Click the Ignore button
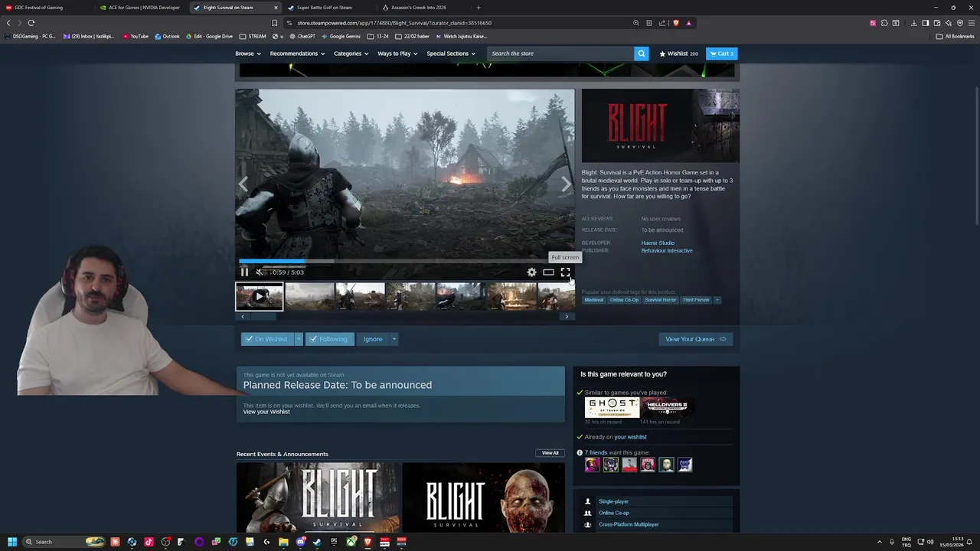The width and height of the screenshot is (980, 551). [373, 339]
